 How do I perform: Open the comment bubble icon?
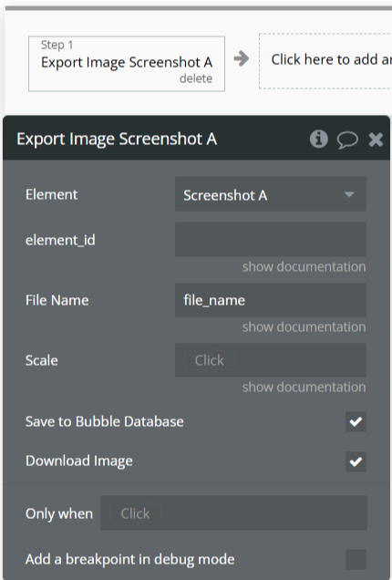[x=347, y=140]
